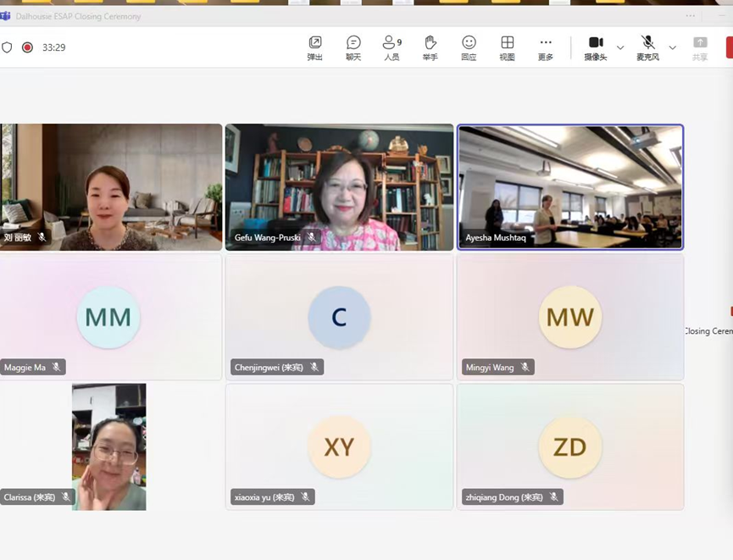
Task: Click the XY avatar for xiaoxia yu
Action: click(x=339, y=447)
